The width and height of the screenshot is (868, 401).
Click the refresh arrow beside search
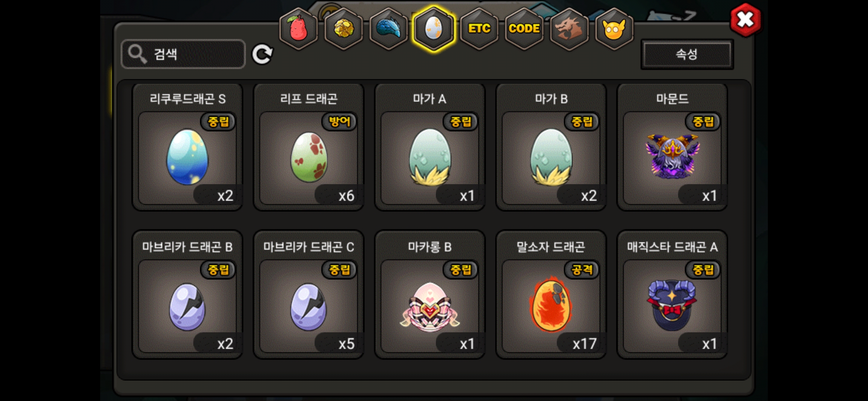[262, 55]
